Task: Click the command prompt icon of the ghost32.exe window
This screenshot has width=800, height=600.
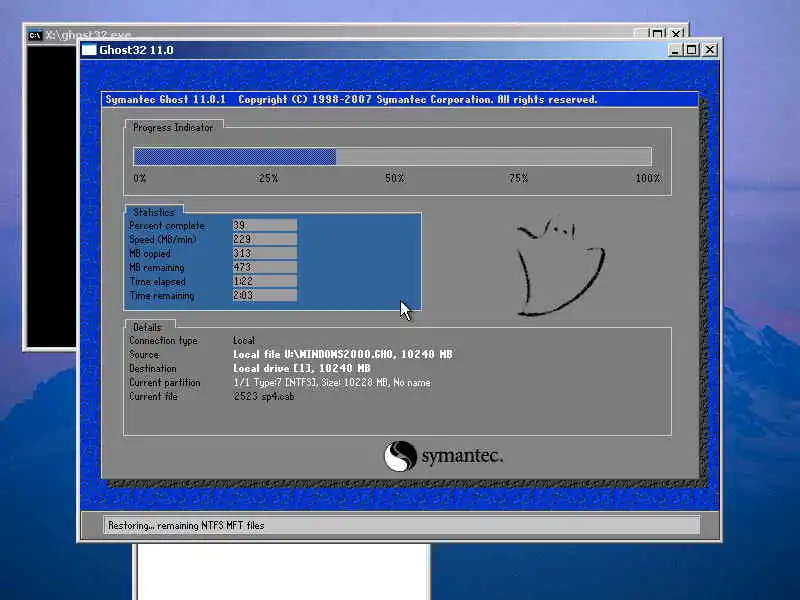Action: (35, 35)
